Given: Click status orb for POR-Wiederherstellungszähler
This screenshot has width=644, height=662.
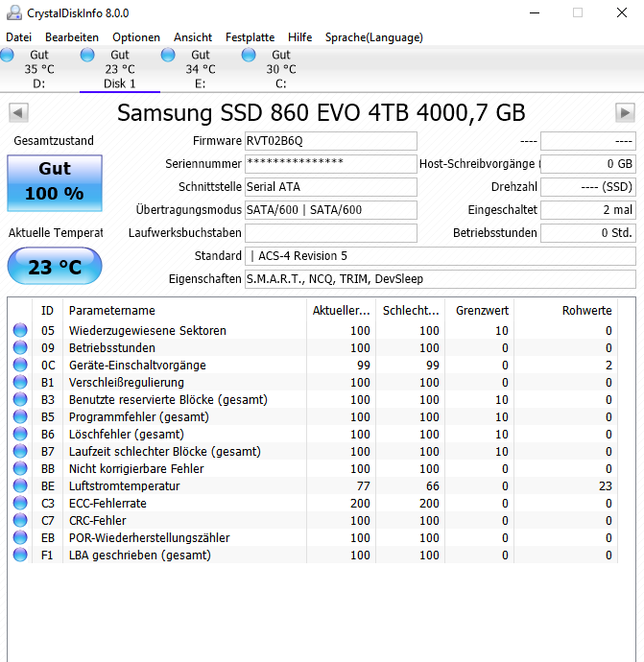Looking at the screenshot, I should 20,538.
